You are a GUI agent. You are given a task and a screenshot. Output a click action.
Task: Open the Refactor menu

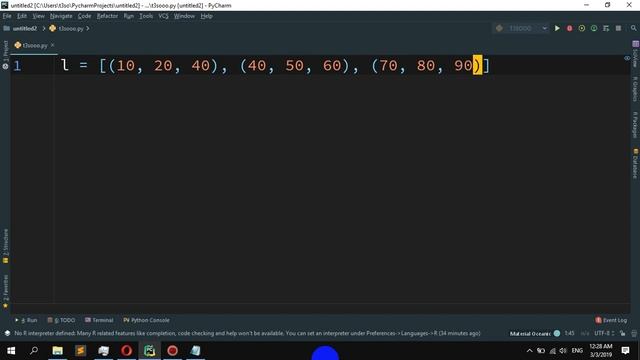pyautogui.click(x=107, y=16)
